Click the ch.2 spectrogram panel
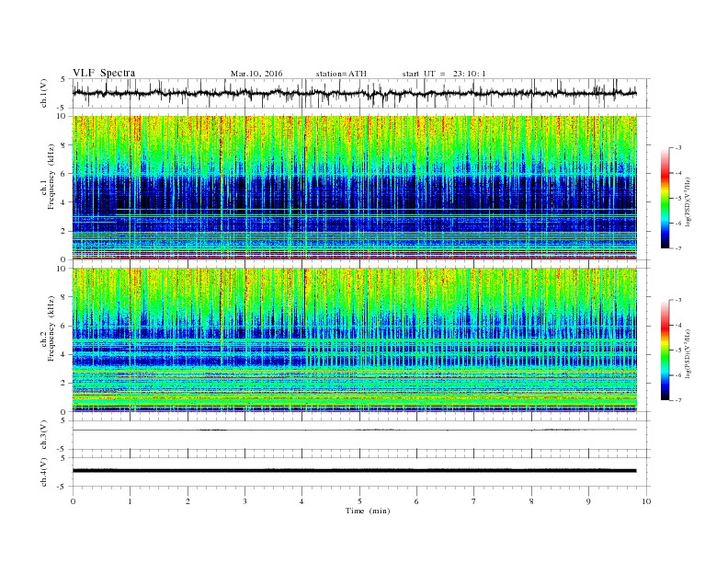 coord(355,339)
